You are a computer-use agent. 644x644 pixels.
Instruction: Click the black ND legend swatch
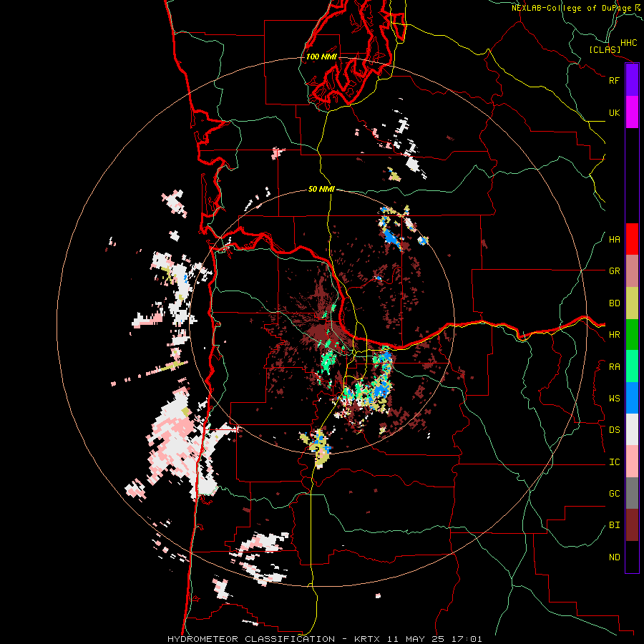pos(632,557)
